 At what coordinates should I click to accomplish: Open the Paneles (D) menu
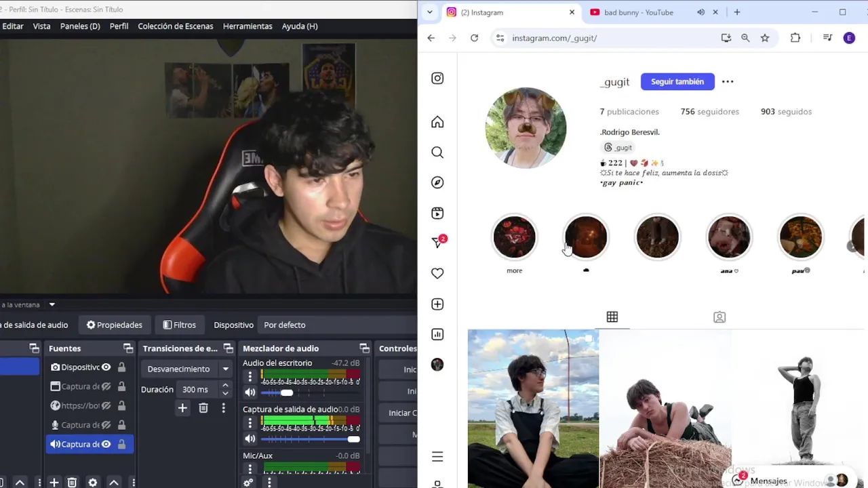(80, 26)
